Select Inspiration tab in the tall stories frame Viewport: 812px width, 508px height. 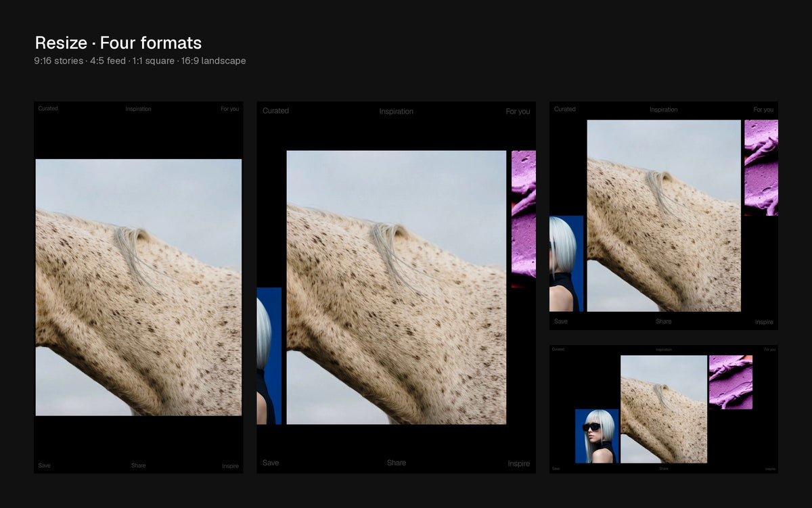[138, 109]
